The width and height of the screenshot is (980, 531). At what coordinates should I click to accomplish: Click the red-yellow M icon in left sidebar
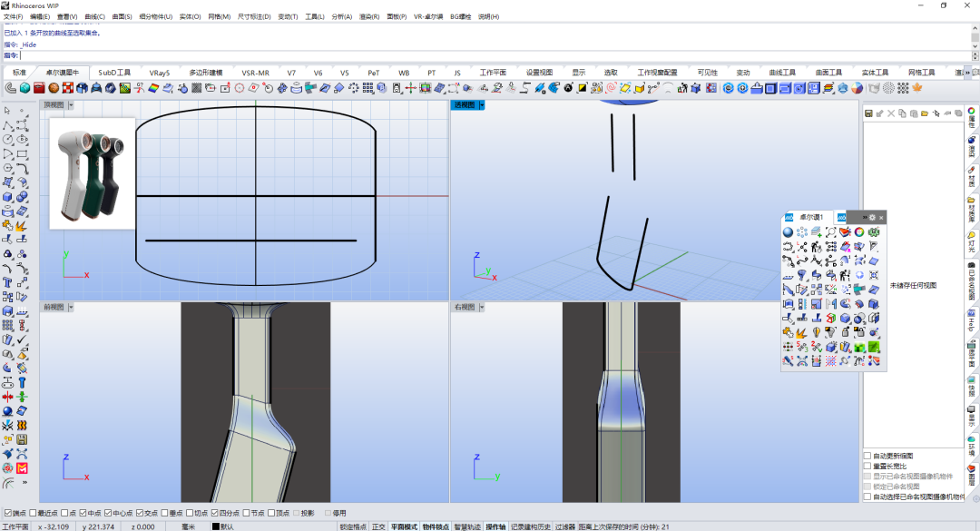pos(22,467)
